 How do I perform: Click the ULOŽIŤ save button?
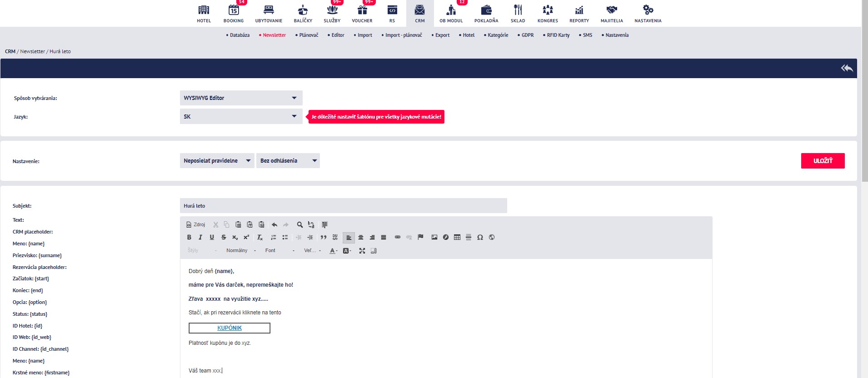(823, 161)
